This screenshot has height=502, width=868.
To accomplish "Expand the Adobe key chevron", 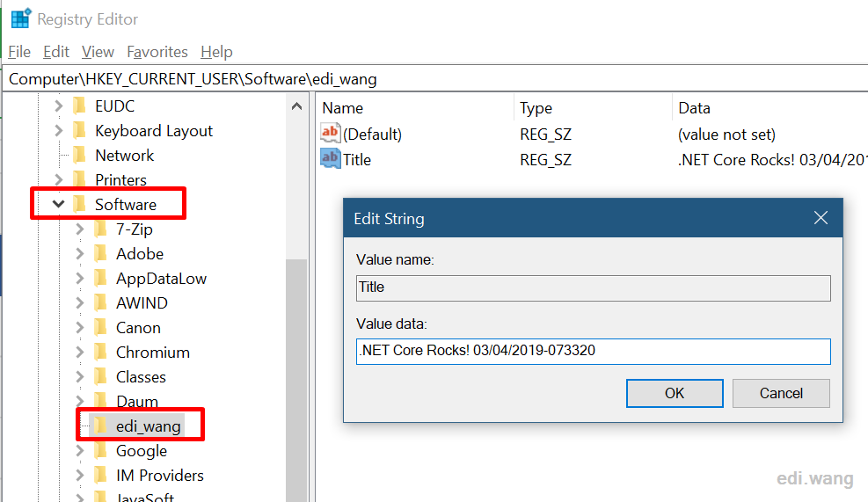I will tap(80, 253).
